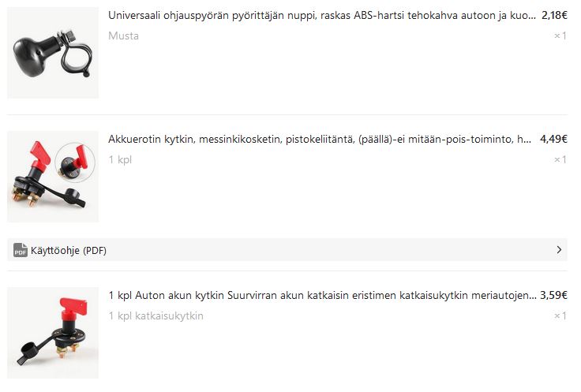The width and height of the screenshot is (581, 392).
Task: Open the Akkuerotin kytkin product thumbnail
Action: (x=53, y=177)
